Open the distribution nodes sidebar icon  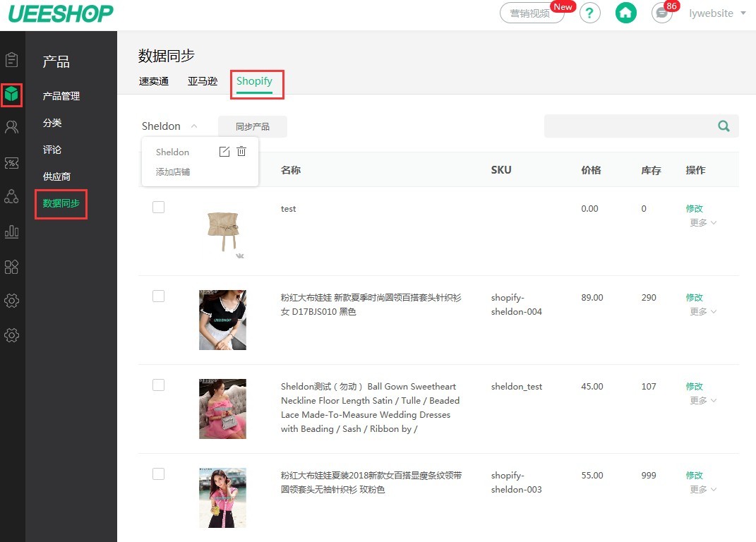point(11,196)
